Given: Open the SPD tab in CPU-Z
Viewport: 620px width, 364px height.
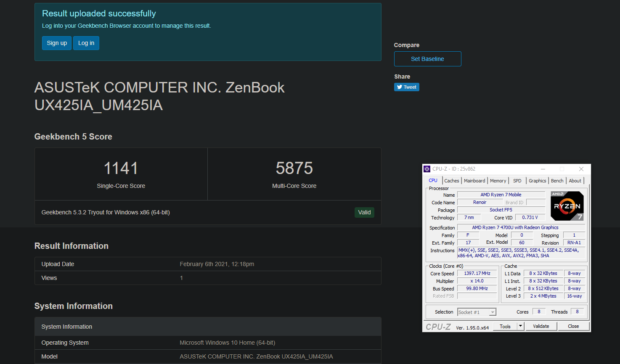Looking at the screenshot, I should click(517, 181).
